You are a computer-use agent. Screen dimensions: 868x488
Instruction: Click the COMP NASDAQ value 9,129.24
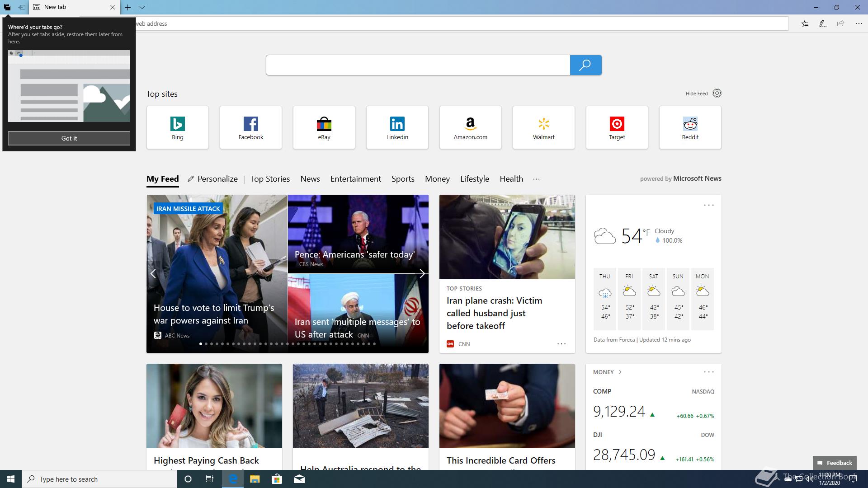click(x=619, y=411)
